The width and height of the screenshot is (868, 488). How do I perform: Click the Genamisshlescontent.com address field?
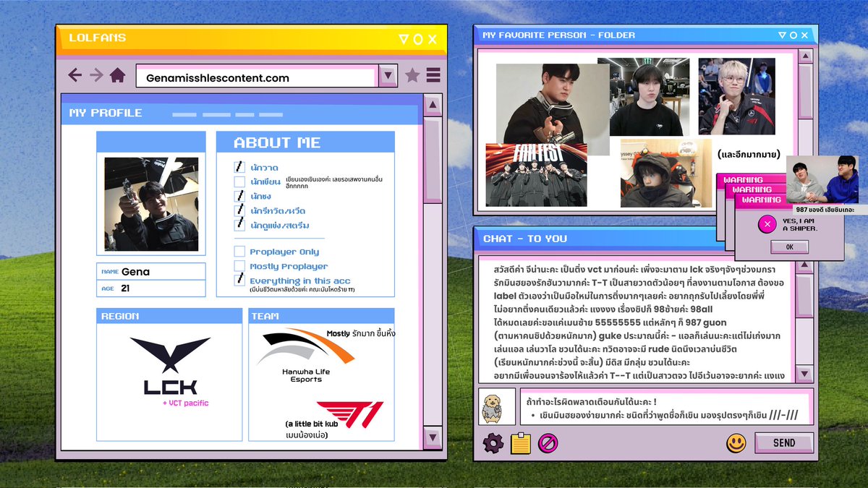point(256,77)
